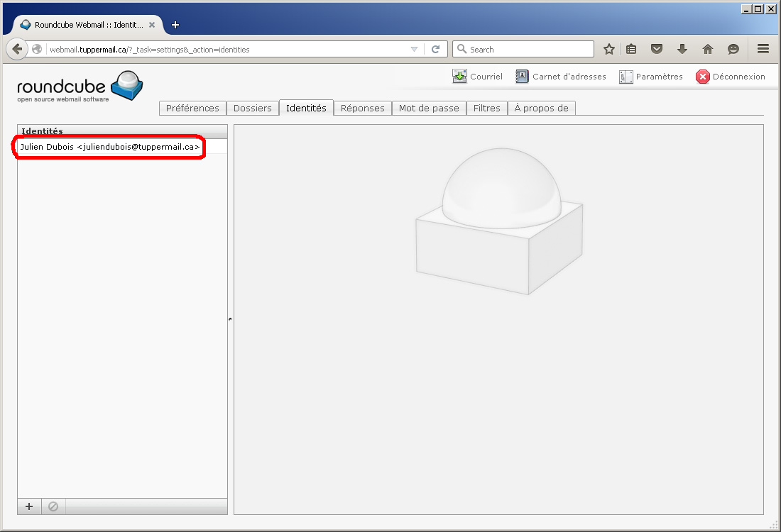
Task: Click the Paramètres settings icon
Action: (x=626, y=77)
